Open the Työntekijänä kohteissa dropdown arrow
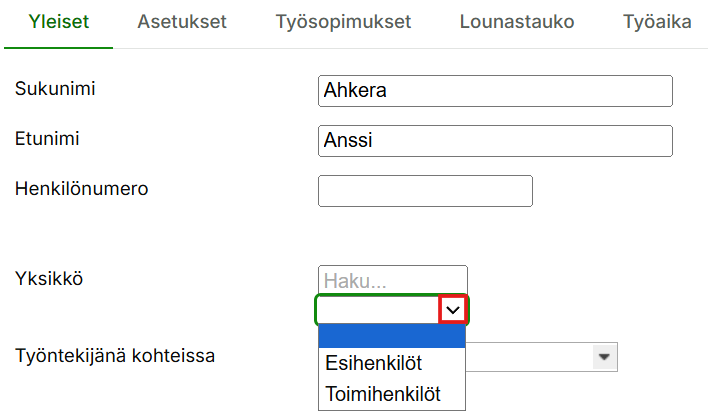 tap(602, 356)
